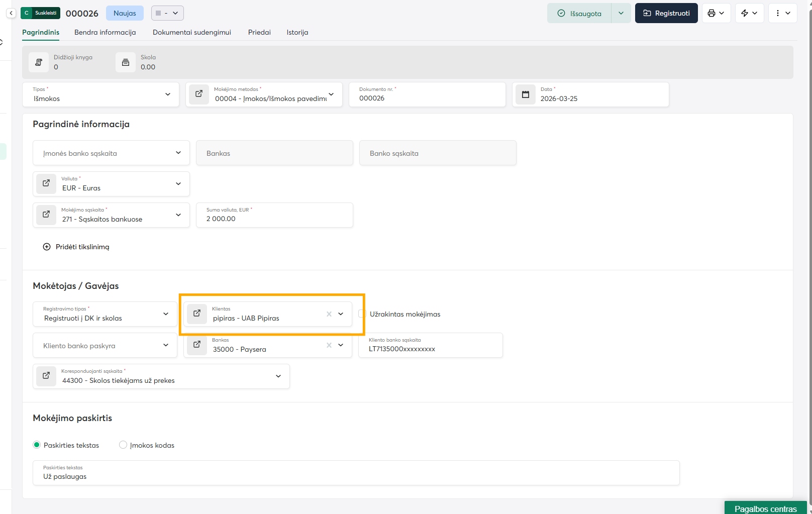Click the calendar icon for date
Screen dimensions: 812x514
point(526,94)
